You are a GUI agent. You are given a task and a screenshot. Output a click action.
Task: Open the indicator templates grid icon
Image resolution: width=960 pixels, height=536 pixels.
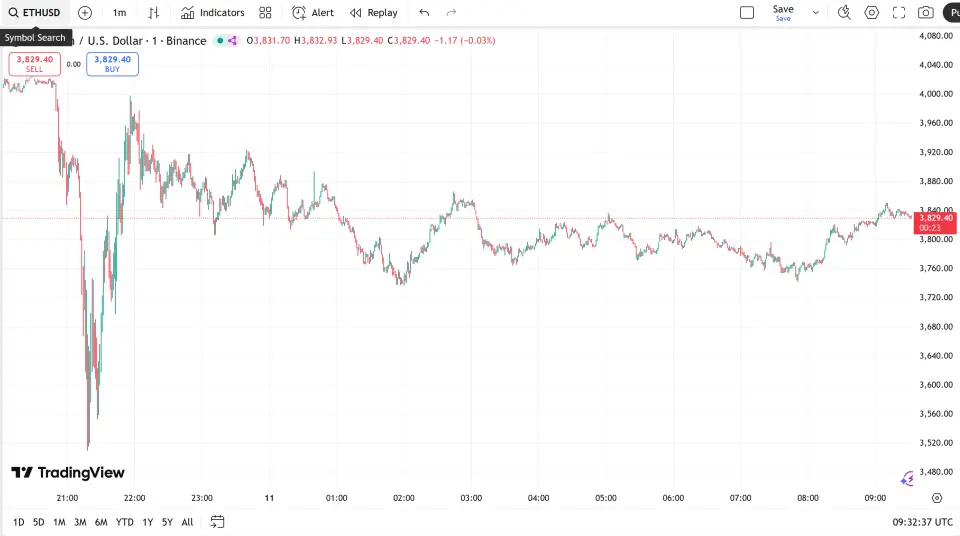pyautogui.click(x=265, y=13)
